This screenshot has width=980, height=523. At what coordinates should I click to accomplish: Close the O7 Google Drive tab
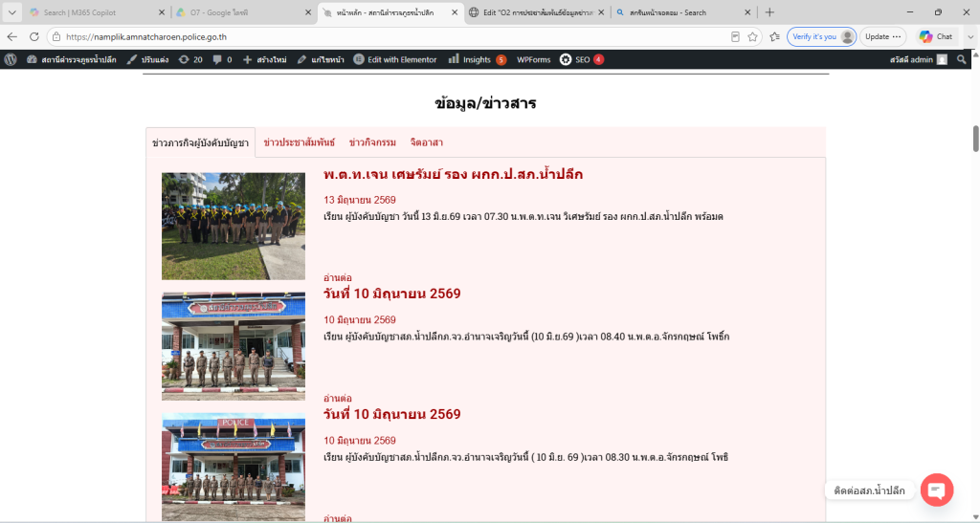(x=308, y=12)
